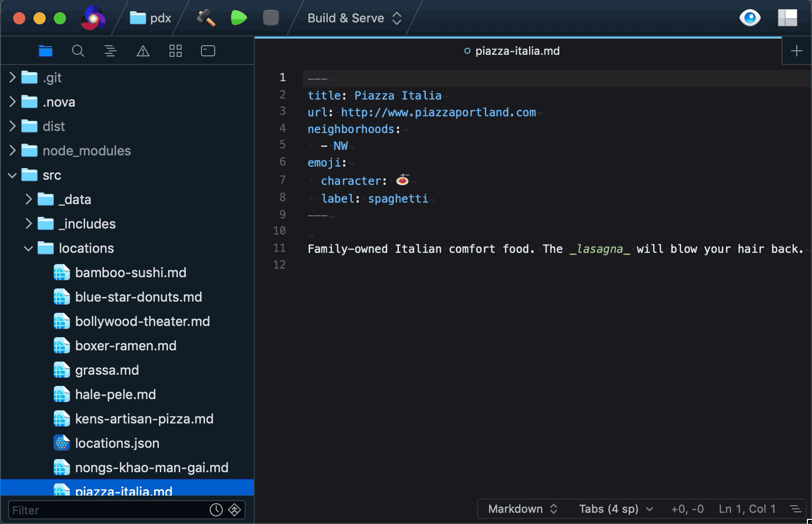Click the recent files clock filter icon
This screenshot has width=812, height=524.
click(216, 510)
